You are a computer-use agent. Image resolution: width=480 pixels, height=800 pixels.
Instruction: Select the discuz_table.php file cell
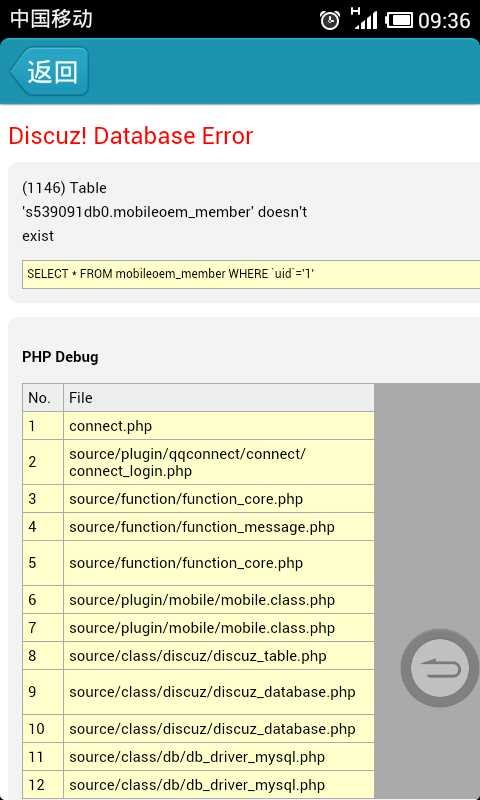[x=219, y=656]
